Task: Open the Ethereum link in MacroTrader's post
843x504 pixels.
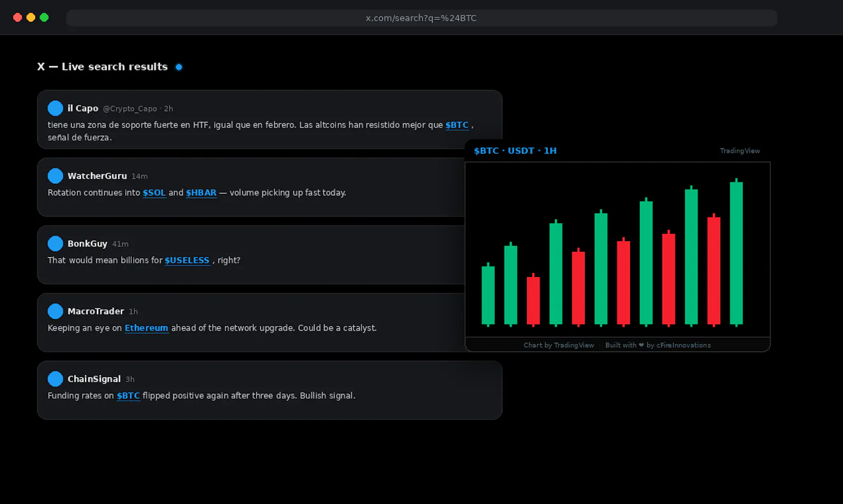Action: pos(146,328)
